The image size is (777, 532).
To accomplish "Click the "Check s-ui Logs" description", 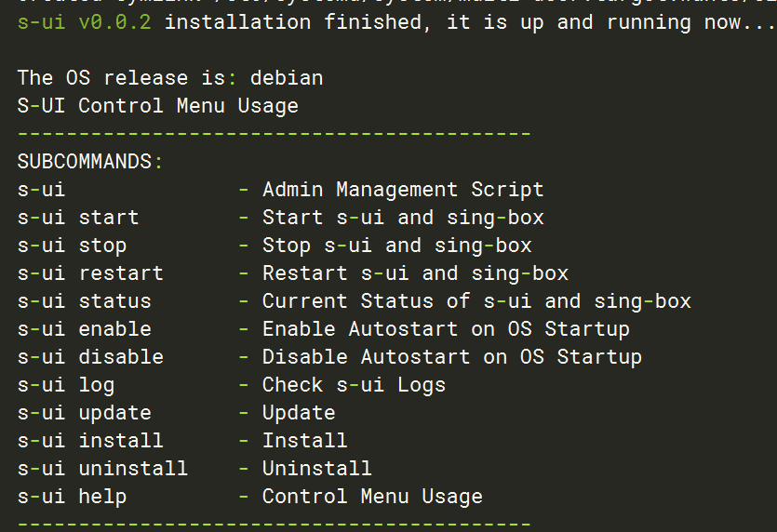I will (x=354, y=385).
